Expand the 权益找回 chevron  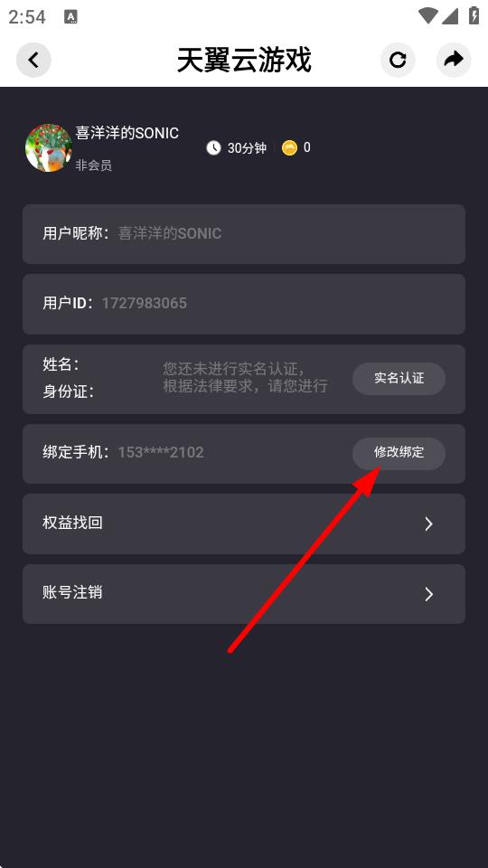tap(428, 524)
